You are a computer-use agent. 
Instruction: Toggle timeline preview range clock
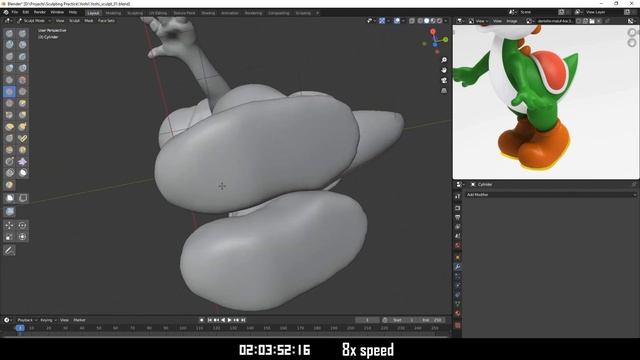click(x=384, y=320)
